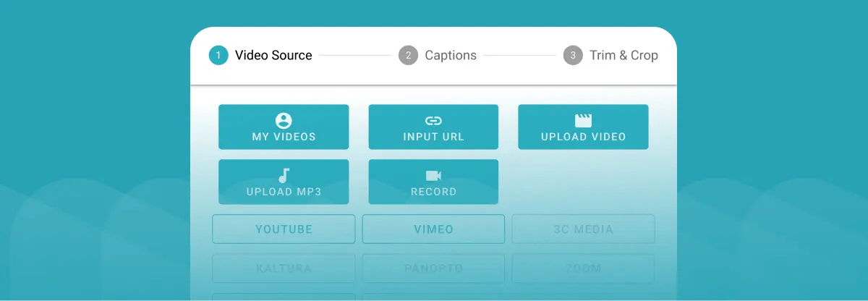Click the step 1 number circle
Image resolution: width=868 pixels, height=301 pixels.
pyautogui.click(x=218, y=56)
